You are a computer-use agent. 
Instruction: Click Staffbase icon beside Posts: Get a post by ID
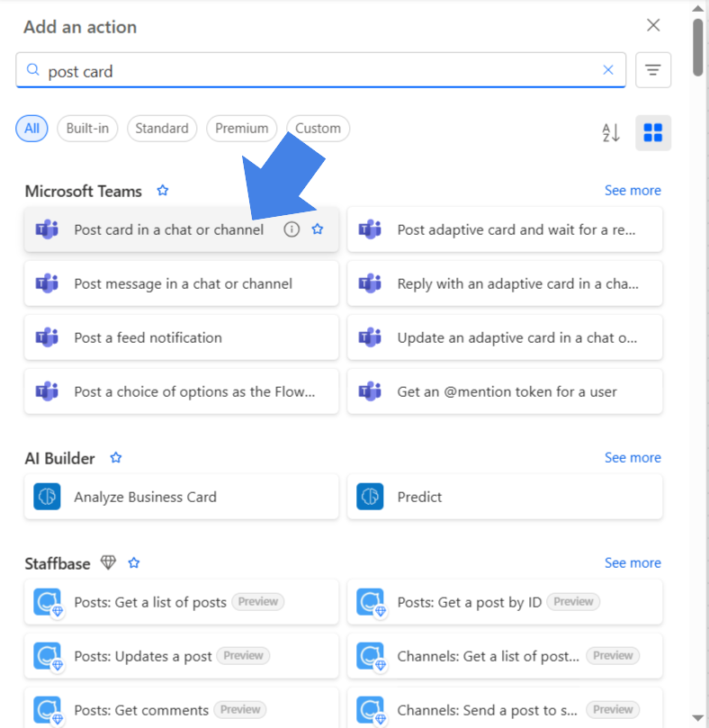[371, 602]
